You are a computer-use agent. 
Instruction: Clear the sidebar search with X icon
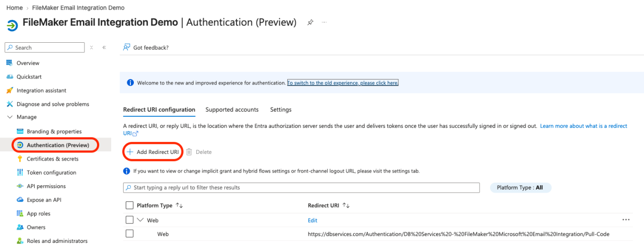pyautogui.click(x=92, y=47)
